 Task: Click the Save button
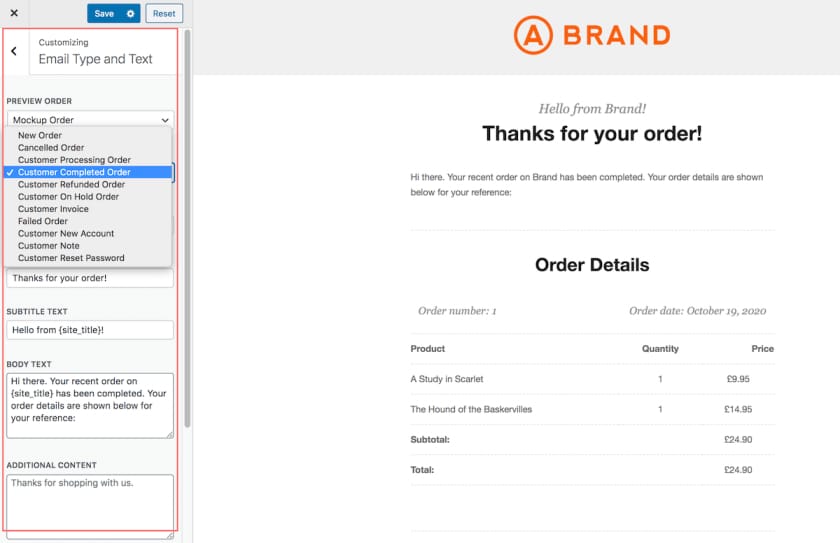click(104, 13)
